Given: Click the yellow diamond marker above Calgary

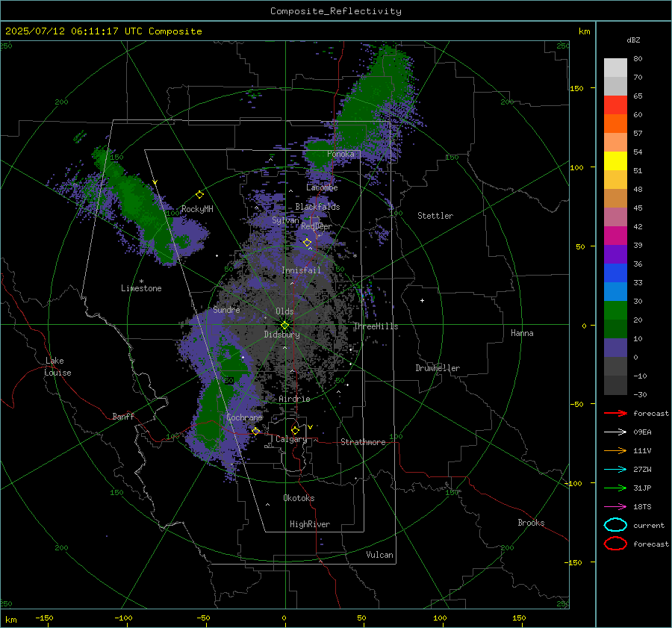Looking at the screenshot, I should click(295, 430).
